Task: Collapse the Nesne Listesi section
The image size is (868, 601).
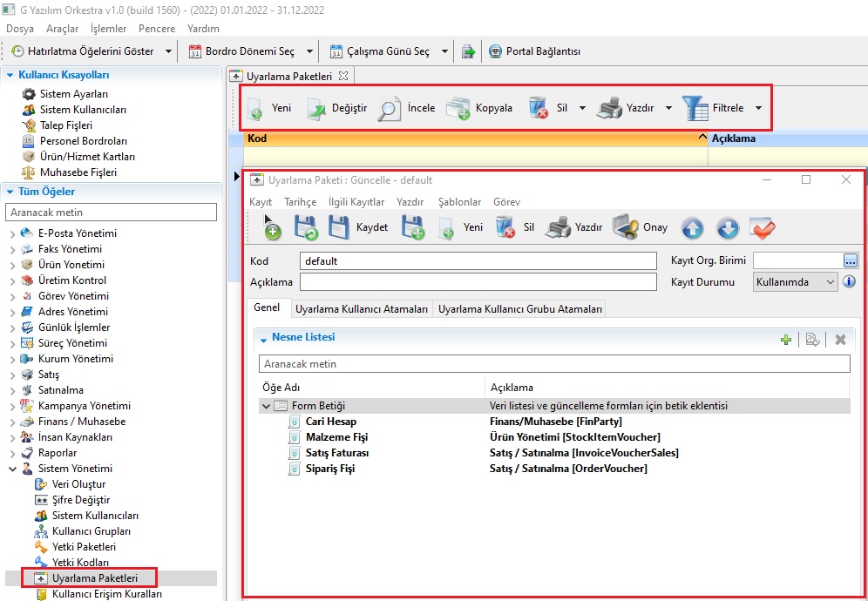Action: pos(263,338)
